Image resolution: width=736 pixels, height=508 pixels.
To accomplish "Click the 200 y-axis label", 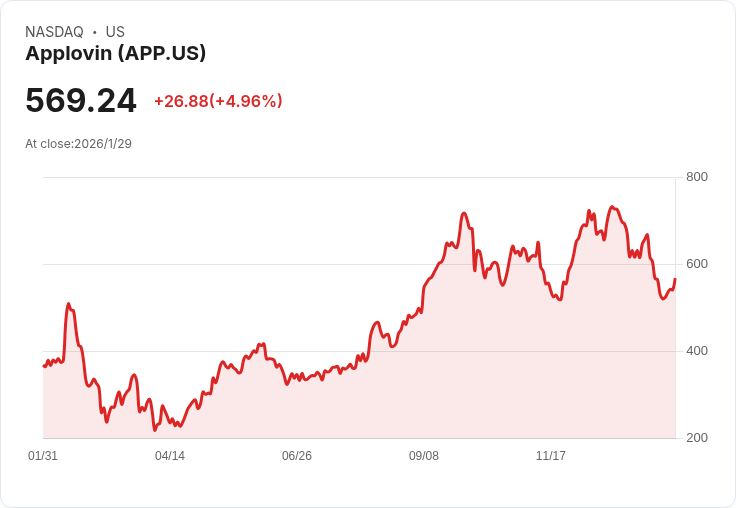I will tap(697, 438).
